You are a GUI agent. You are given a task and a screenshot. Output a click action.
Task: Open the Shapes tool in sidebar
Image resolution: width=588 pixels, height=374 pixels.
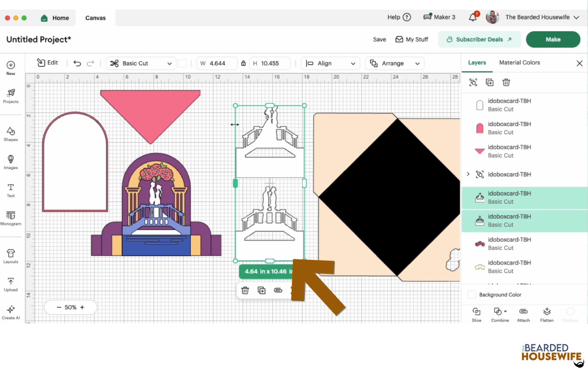[11, 134]
